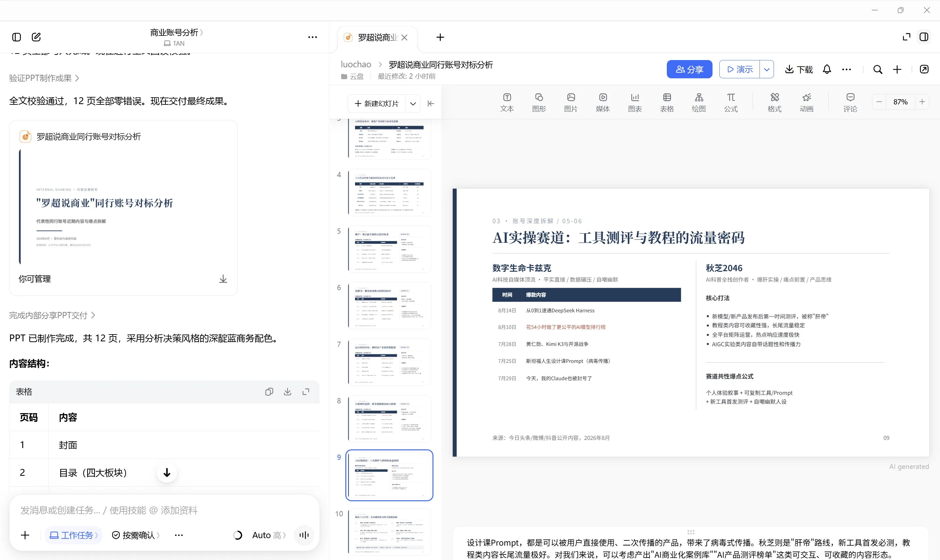The image size is (940, 560).
Task: Expand the 完成内部分享PPT交付 step
Action: click(52, 316)
